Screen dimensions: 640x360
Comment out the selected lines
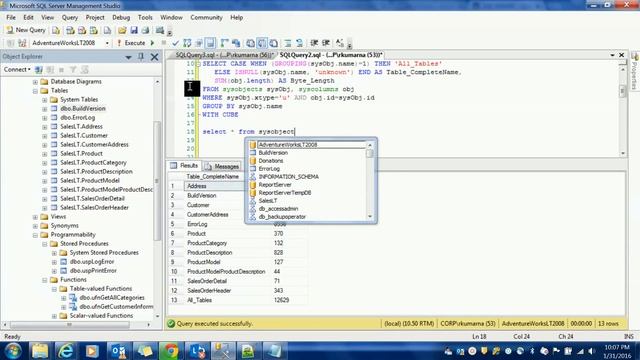pyautogui.click(x=288, y=43)
